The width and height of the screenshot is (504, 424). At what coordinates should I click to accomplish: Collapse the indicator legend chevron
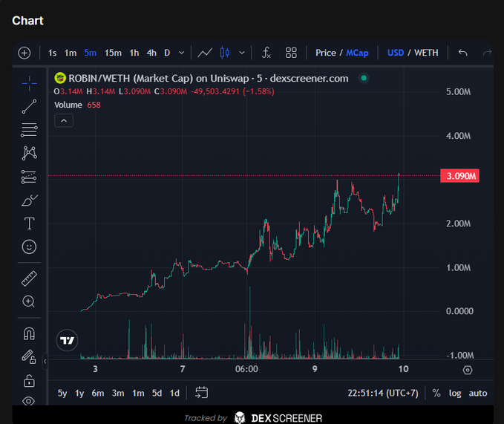pyautogui.click(x=64, y=120)
